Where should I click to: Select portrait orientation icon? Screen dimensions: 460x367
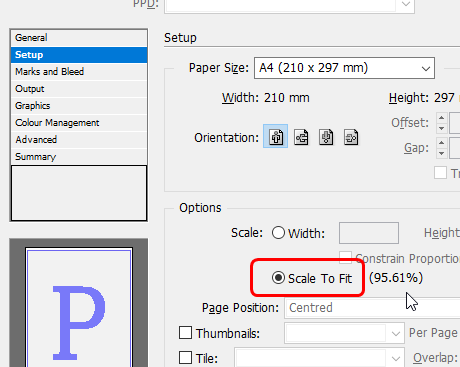(276, 137)
